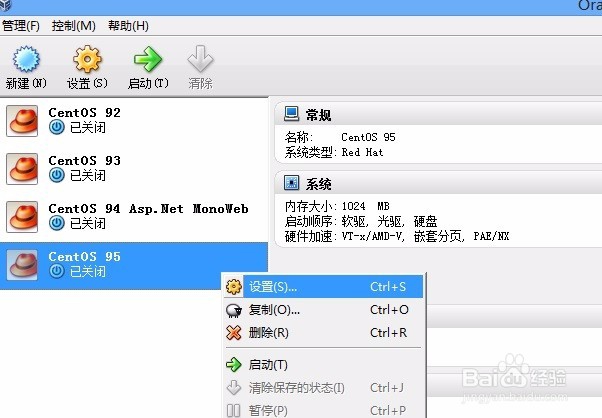Choose 启动(T) from the context menu
This screenshot has width=602, height=418.
point(324,365)
